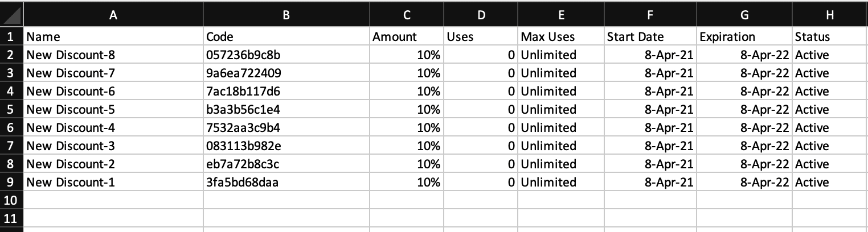Viewport: 868px width, 232px height.
Task: Select the Start Date cell for New Discount-5
Action: (650, 110)
